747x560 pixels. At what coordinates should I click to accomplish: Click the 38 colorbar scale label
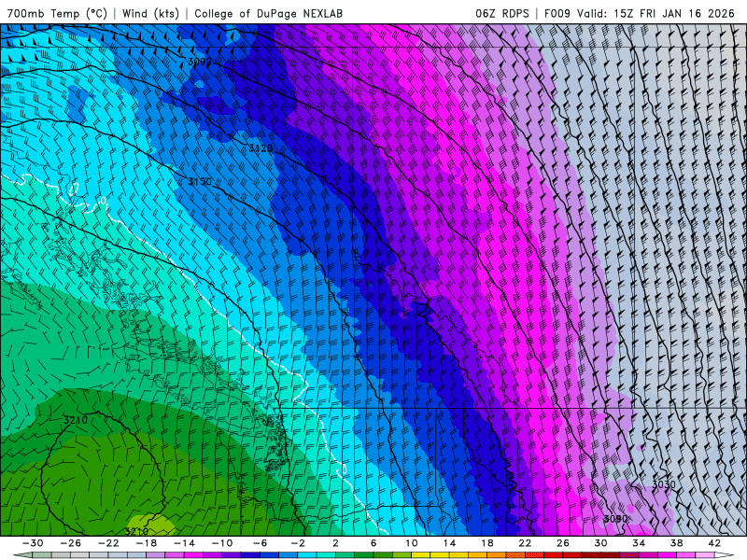(x=676, y=543)
